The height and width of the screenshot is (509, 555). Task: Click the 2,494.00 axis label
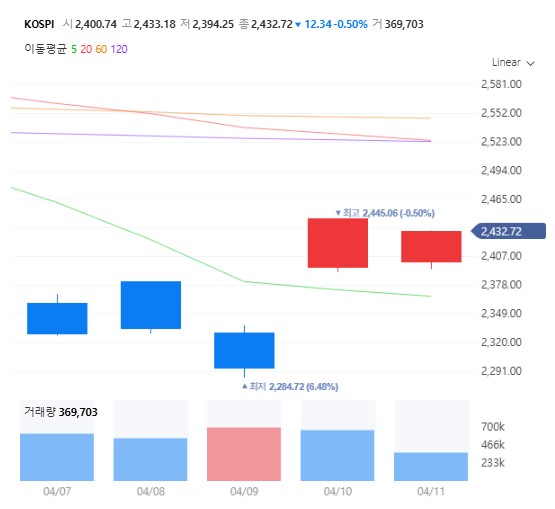tap(501, 170)
